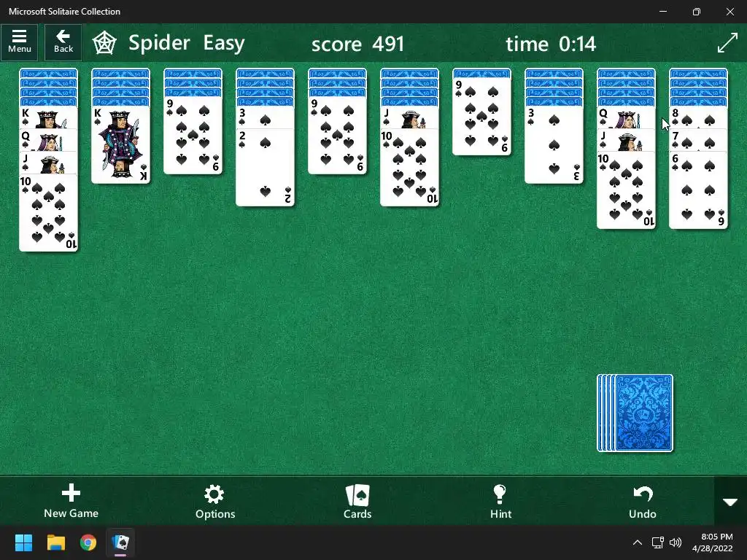Screen dimensions: 747x560
Task: Collapse the bottom toolbar with down arrow
Action: pyautogui.click(x=729, y=502)
